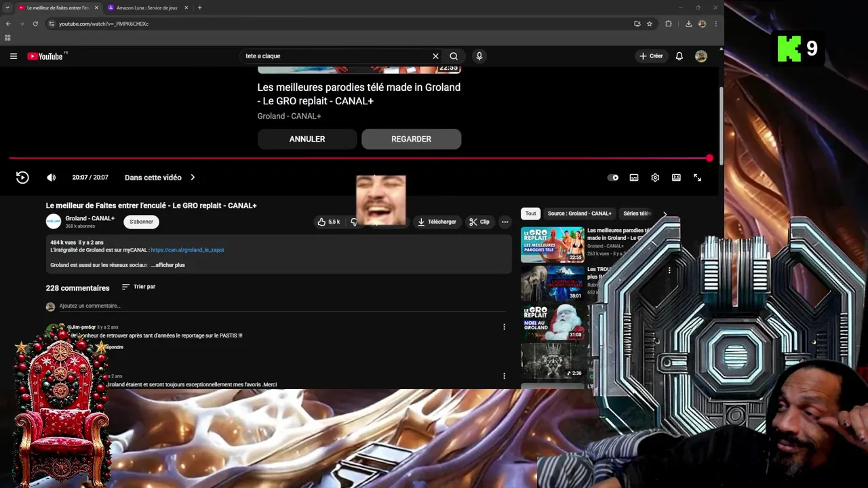
Task: Open the Créer button
Action: 651,56
